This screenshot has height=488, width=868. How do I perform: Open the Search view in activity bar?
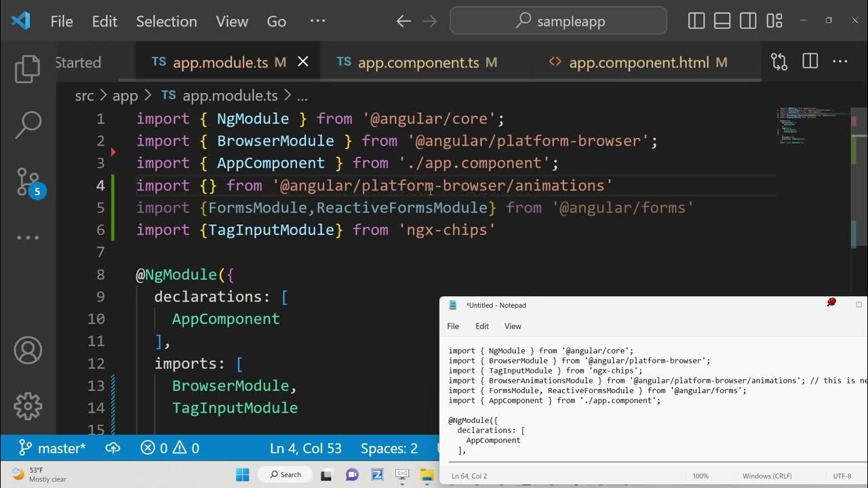pos(28,125)
